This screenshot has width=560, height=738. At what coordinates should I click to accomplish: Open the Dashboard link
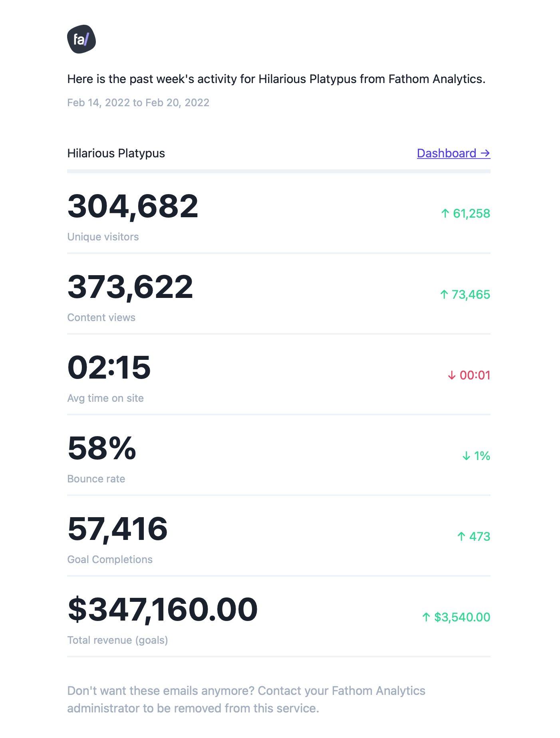453,153
